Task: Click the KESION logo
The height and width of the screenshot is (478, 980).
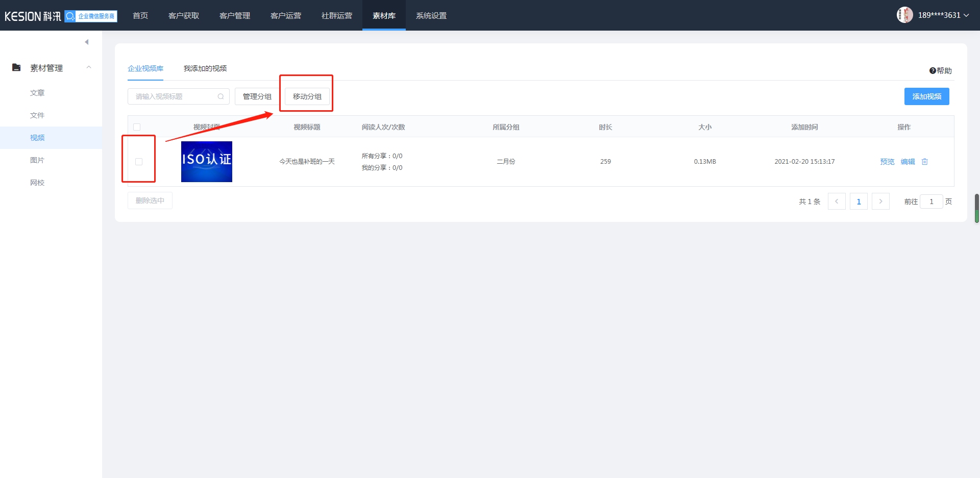Action: (33, 16)
